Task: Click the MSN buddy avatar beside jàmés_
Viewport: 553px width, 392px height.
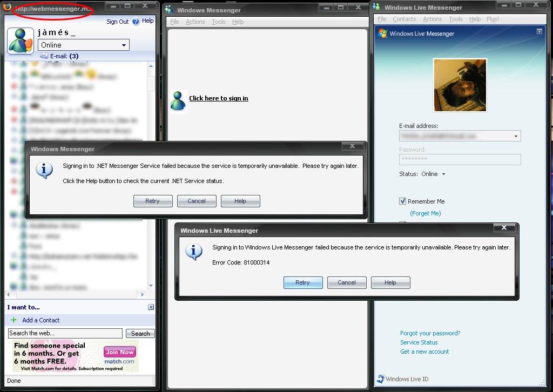Action: click(x=21, y=42)
